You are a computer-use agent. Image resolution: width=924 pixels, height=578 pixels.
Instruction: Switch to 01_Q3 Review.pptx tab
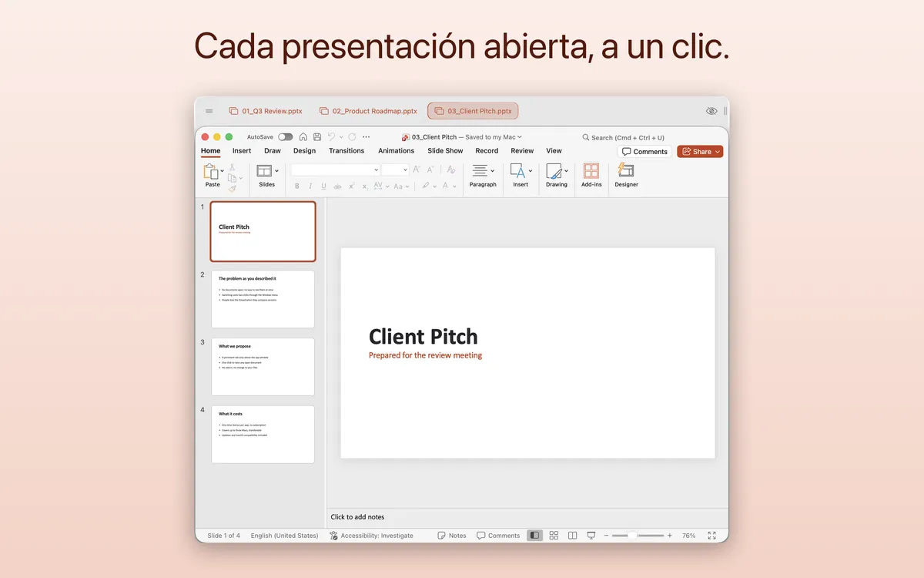click(266, 111)
